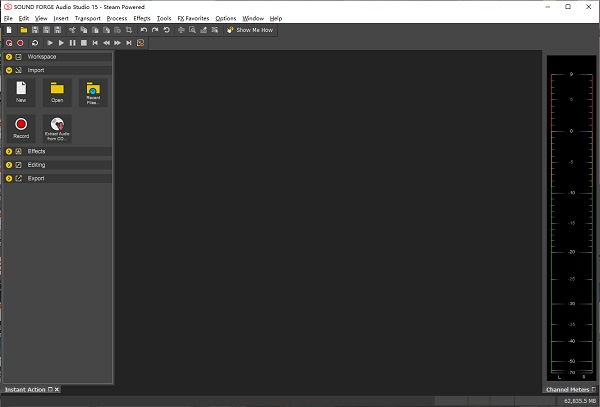This screenshot has height=407, width=600.
Task: Click the Open tile in Import panel
Action: pyautogui.click(x=57, y=93)
